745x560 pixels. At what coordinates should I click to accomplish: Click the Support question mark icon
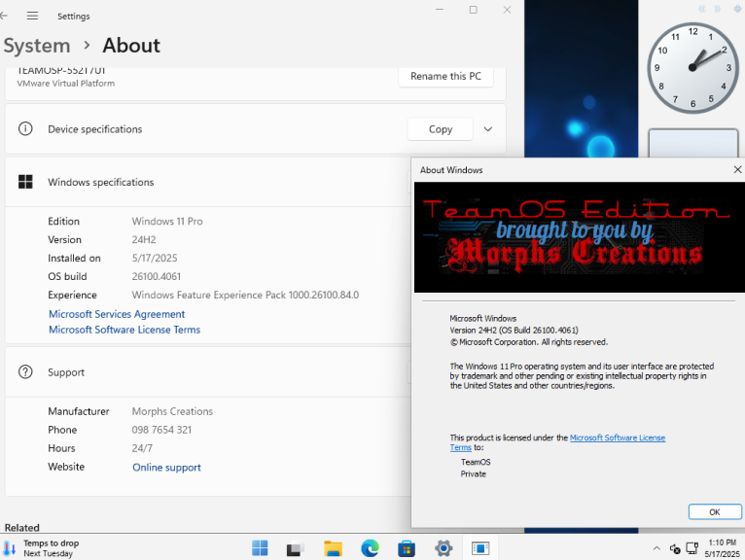[25, 372]
